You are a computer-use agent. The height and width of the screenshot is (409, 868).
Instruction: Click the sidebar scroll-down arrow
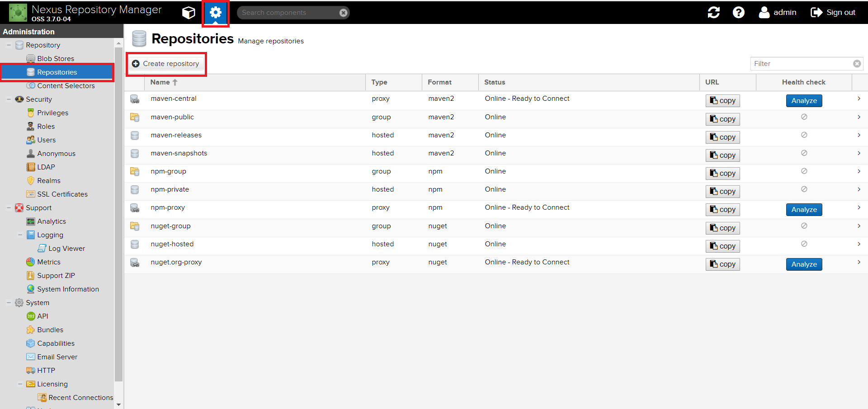(118, 404)
